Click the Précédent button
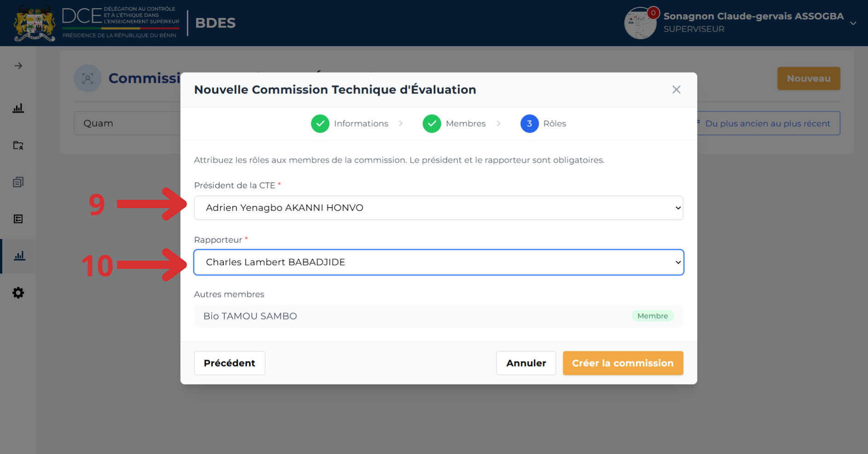868x454 pixels. 229,363
